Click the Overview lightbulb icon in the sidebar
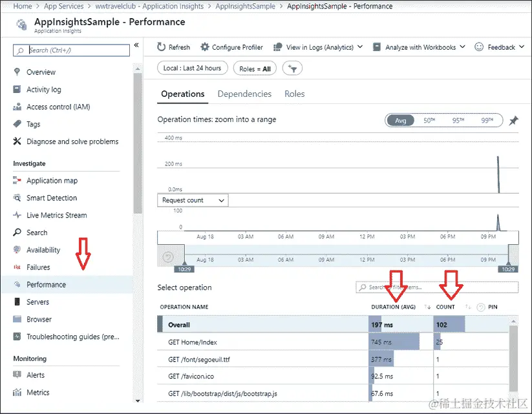Viewport: 532px width, 414px height. click(x=17, y=72)
